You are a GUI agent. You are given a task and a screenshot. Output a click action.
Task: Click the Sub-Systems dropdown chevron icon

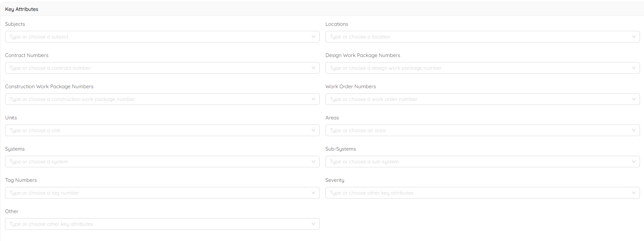(x=634, y=162)
